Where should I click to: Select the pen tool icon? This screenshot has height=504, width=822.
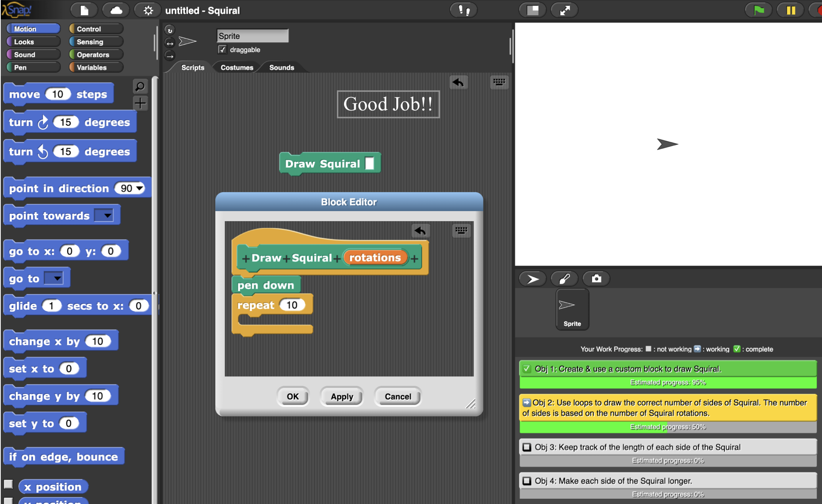click(x=563, y=279)
